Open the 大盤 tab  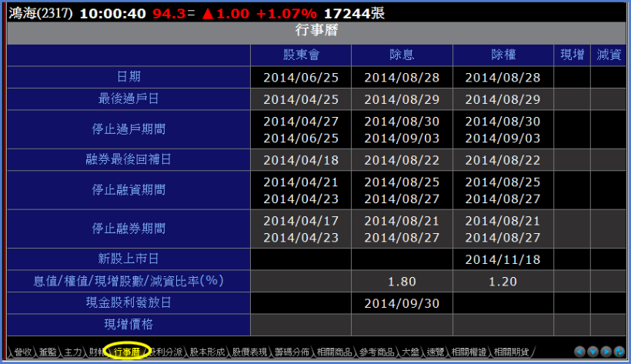click(x=410, y=352)
